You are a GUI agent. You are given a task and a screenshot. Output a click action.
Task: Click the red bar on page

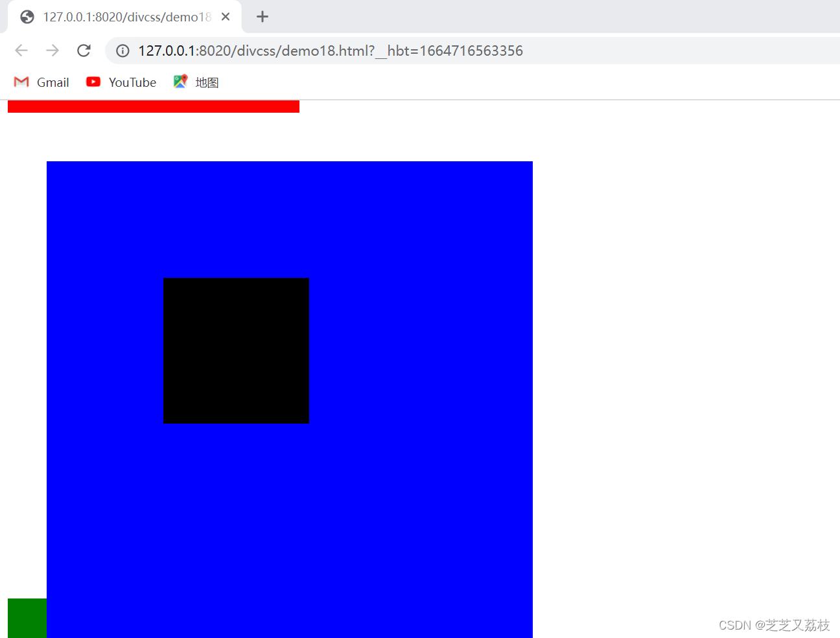154,106
